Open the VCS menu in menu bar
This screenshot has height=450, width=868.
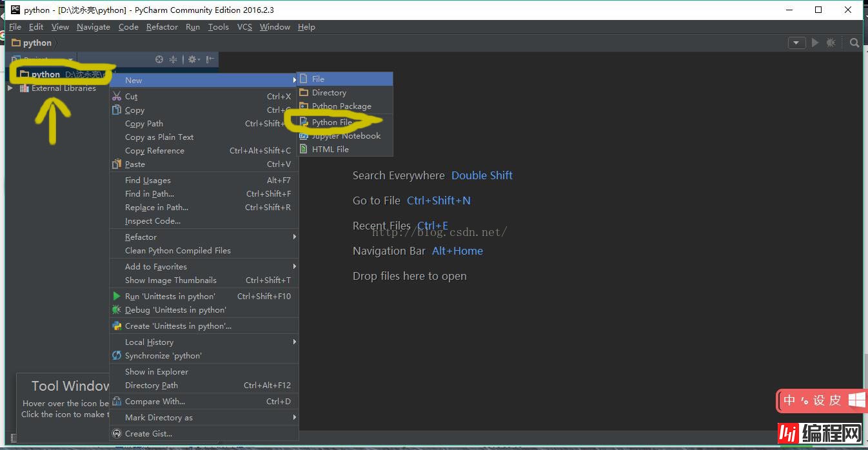(x=244, y=27)
